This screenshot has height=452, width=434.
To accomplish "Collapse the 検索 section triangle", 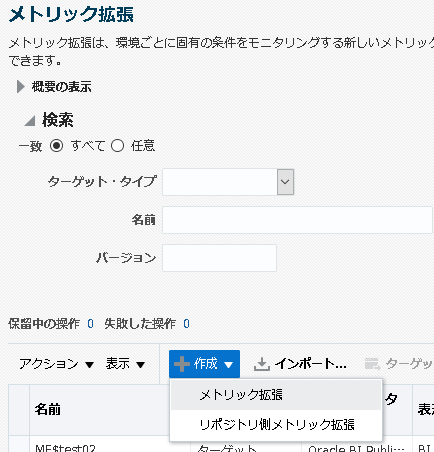I will click(30, 121).
